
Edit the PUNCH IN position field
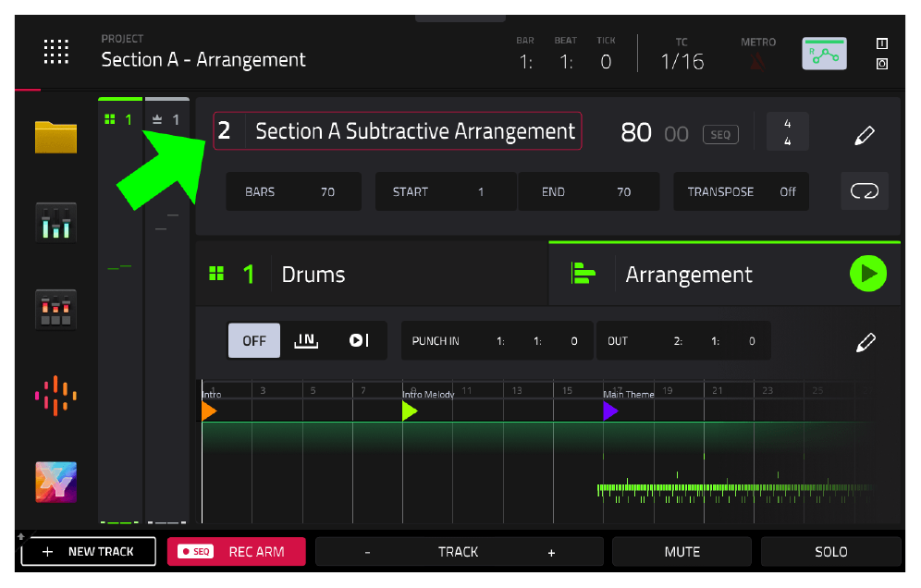497,341
